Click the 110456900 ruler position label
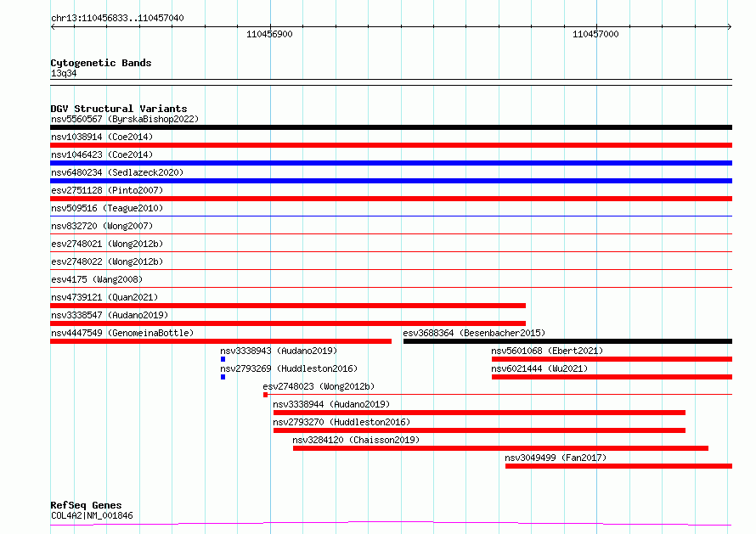 pyautogui.click(x=269, y=34)
